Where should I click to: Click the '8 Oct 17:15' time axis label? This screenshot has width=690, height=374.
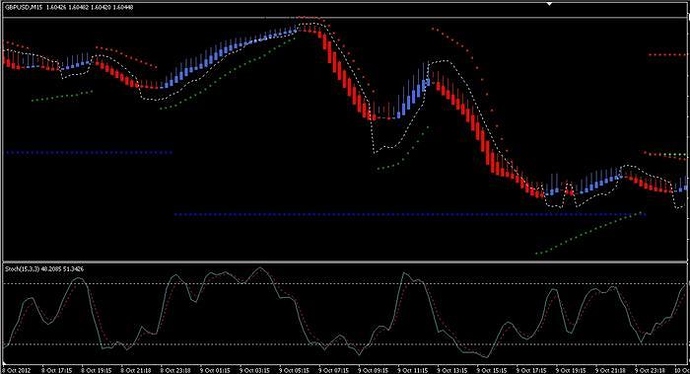tap(57, 370)
